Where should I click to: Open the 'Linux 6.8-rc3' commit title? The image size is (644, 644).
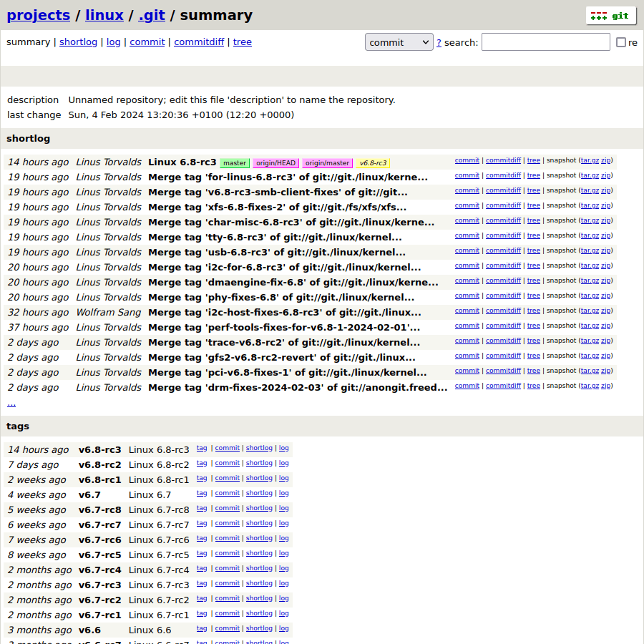(182, 162)
